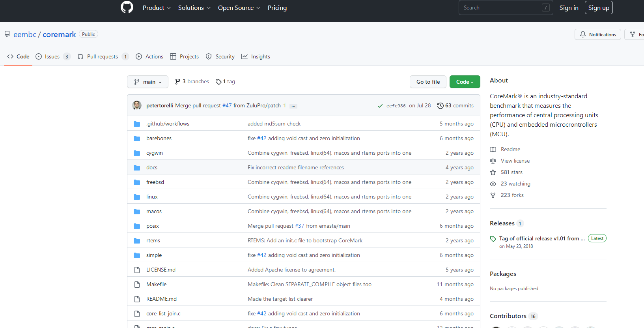Focus the Search input field
Viewport: 644px width, 328px height.
click(x=506, y=7)
